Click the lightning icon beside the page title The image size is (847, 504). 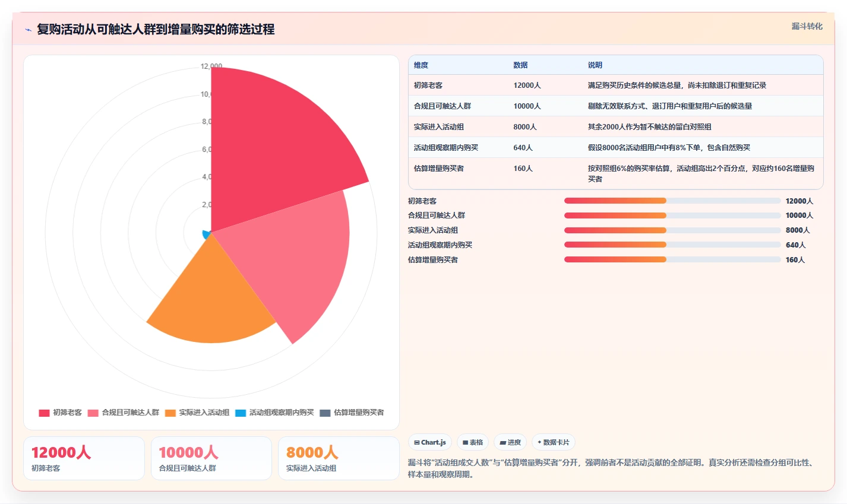pos(28,30)
